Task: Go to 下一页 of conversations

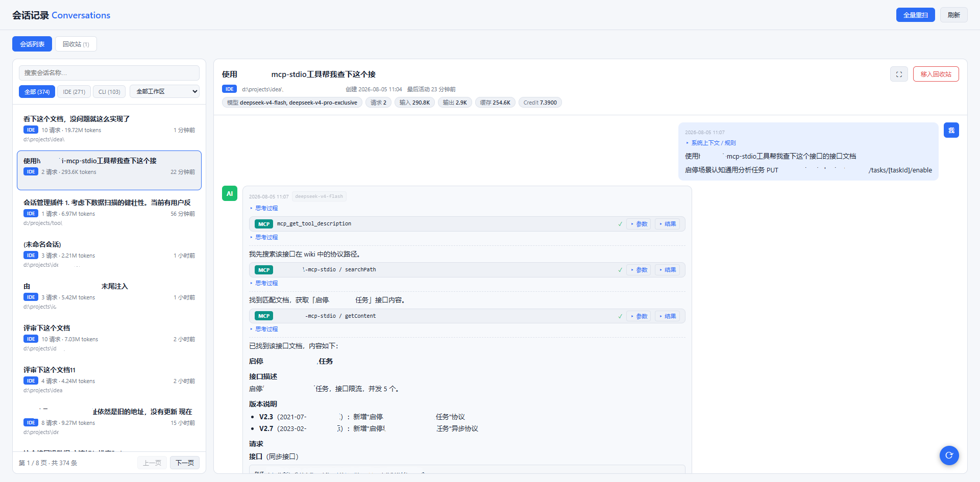Action: pos(185,463)
